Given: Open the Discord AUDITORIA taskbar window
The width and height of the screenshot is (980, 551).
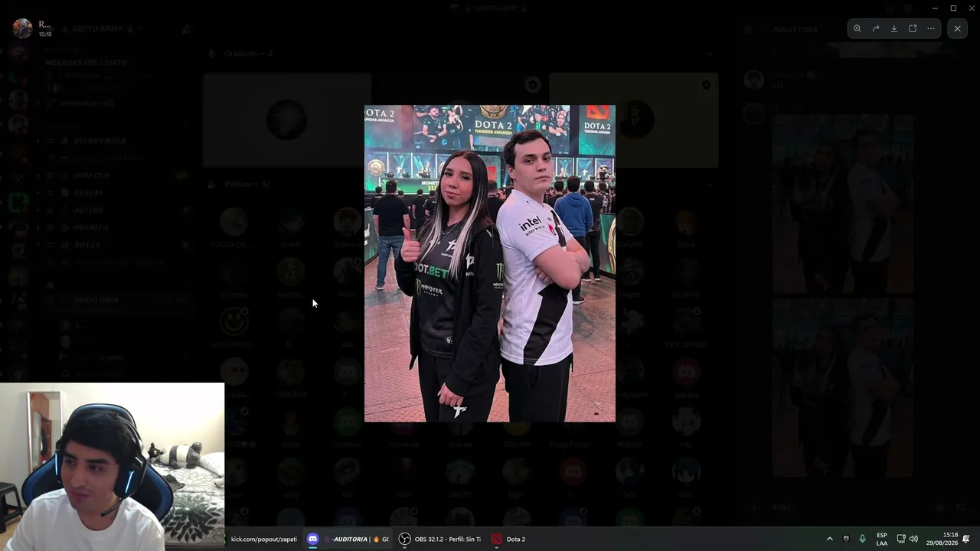Looking at the screenshot, I should 348,539.
